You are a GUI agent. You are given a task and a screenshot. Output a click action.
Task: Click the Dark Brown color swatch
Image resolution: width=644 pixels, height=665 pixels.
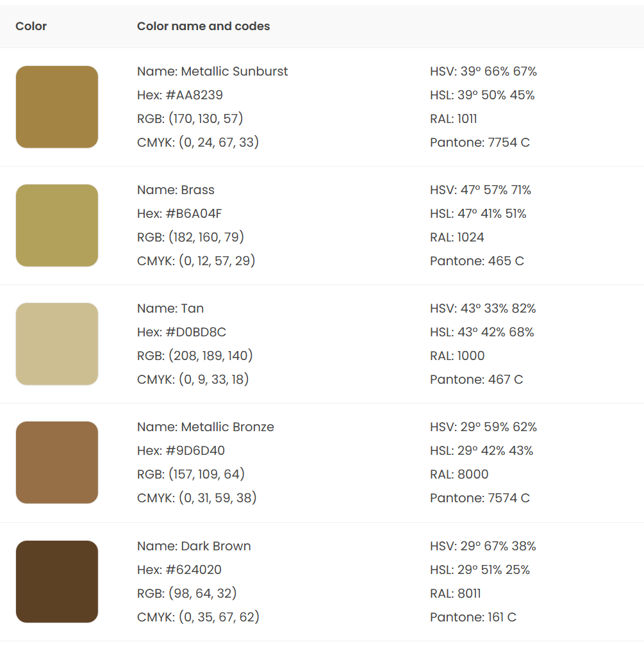tap(57, 582)
